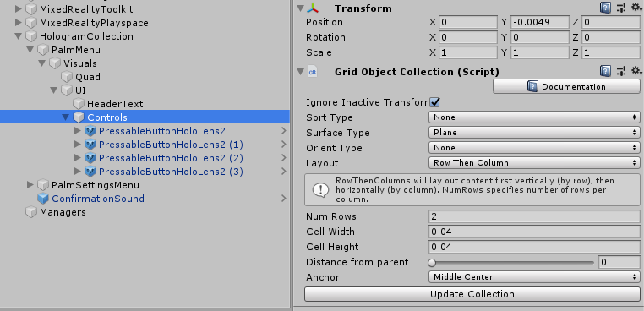This screenshot has width=644, height=311.
Task: Click the PalmSettingsMenu cube icon
Action: pyautogui.click(x=43, y=185)
